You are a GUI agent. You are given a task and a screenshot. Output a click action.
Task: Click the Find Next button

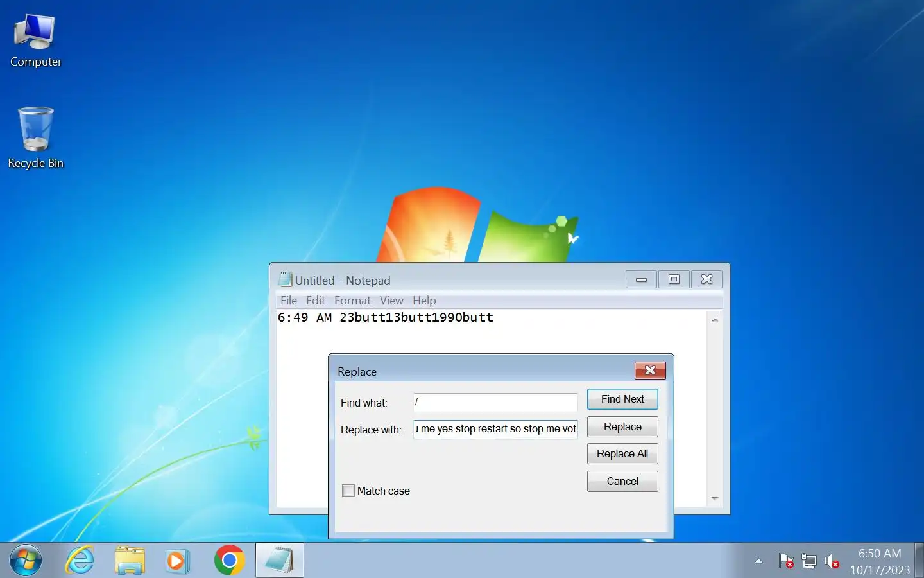click(x=622, y=399)
